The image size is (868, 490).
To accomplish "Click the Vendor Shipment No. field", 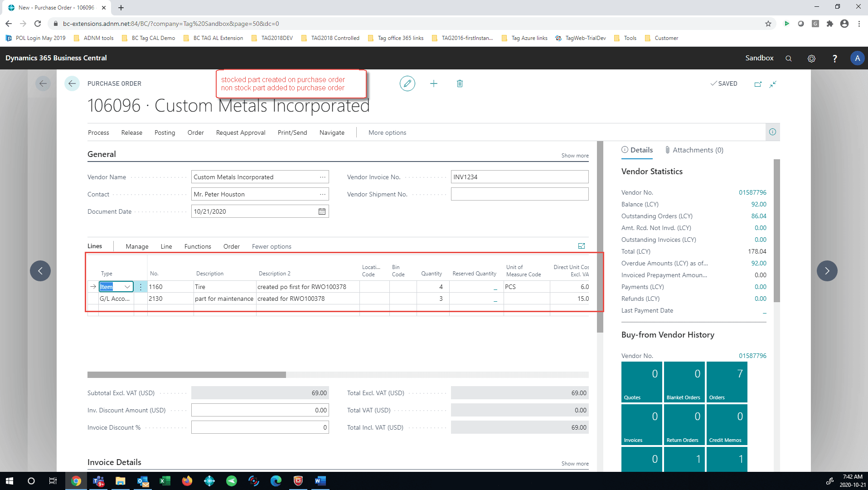I will [519, 194].
